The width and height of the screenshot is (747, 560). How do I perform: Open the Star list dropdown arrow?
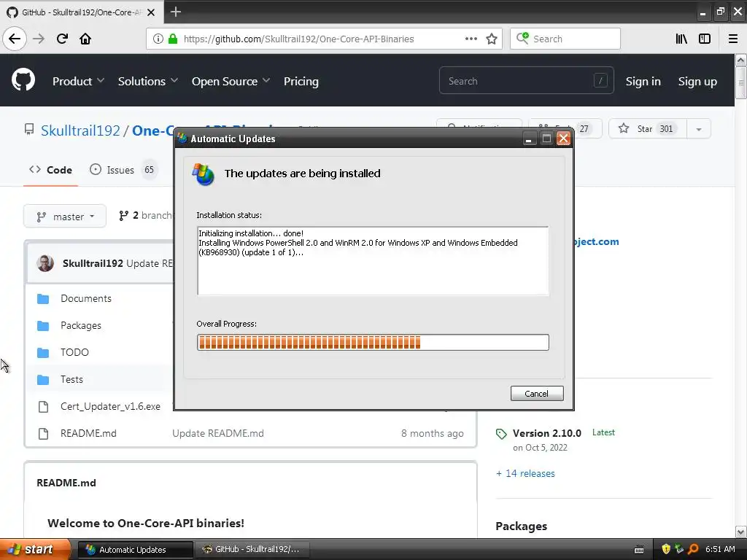[x=698, y=129]
